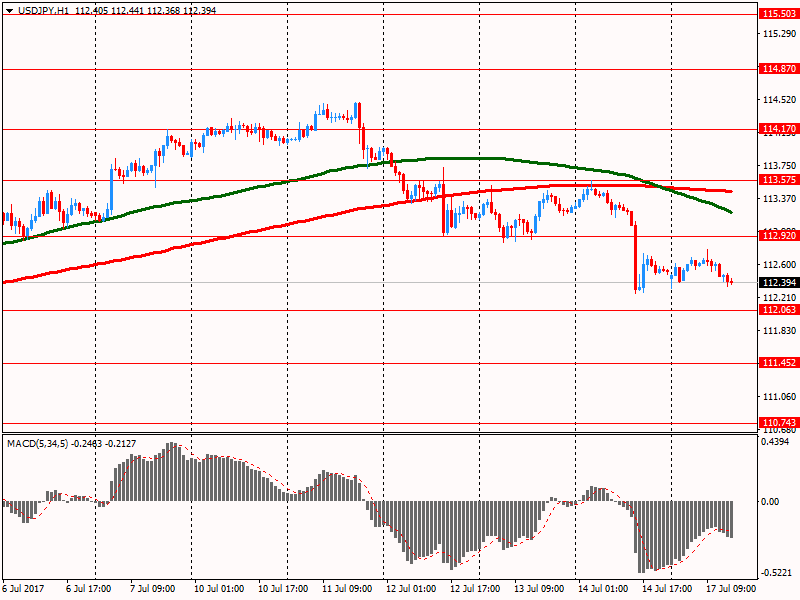The height and width of the screenshot is (600, 800).
Task: Click the current price label 112.394
Action: coord(779,283)
